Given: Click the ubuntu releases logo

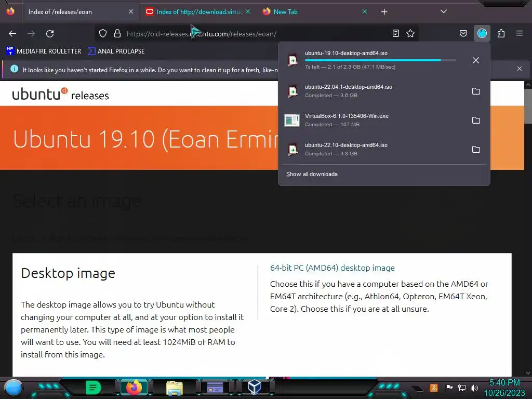Looking at the screenshot, I should coord(60,94).
